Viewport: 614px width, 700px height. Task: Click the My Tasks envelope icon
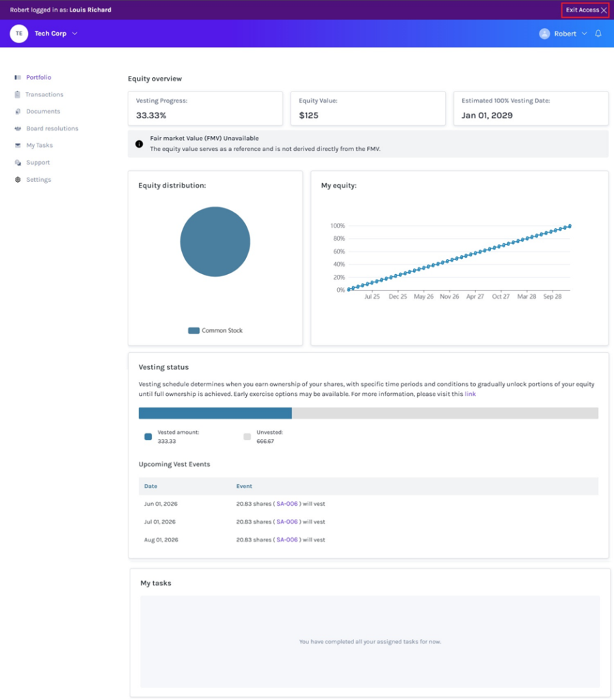coord(18,145)
